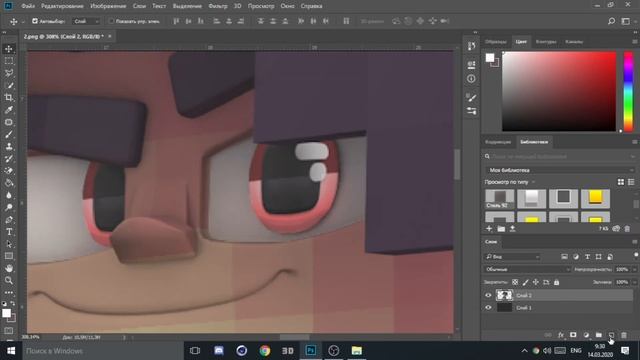Click the layer style fx icon
Viewport: 640px width, 360px height.
(561, 335)
